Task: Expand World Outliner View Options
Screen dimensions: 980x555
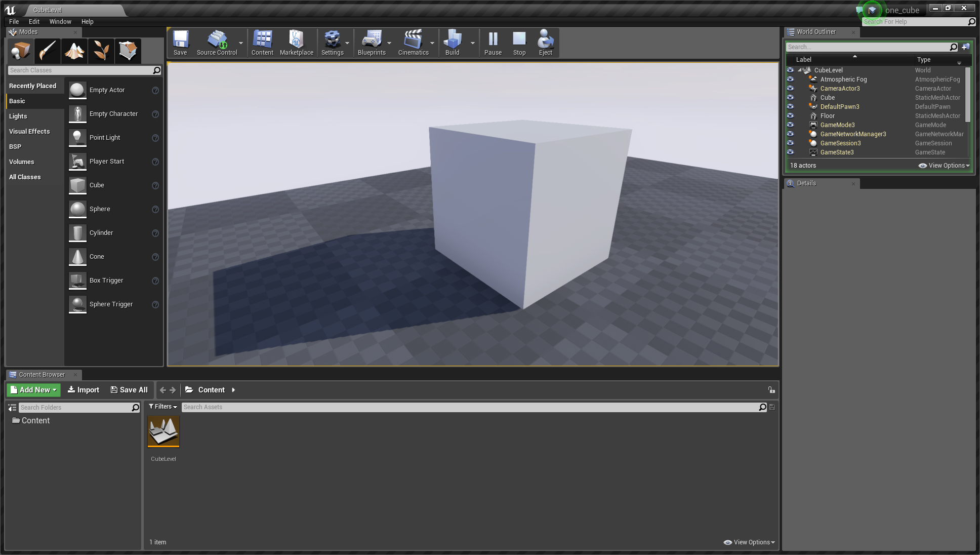Action: 944,166
